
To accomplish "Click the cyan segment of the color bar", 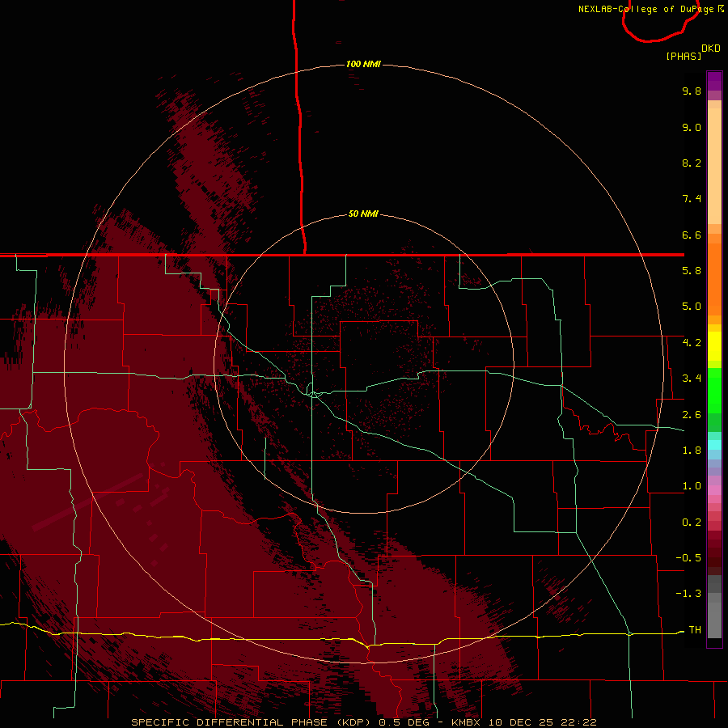I will pyautogui.click(x=714, y=445).
